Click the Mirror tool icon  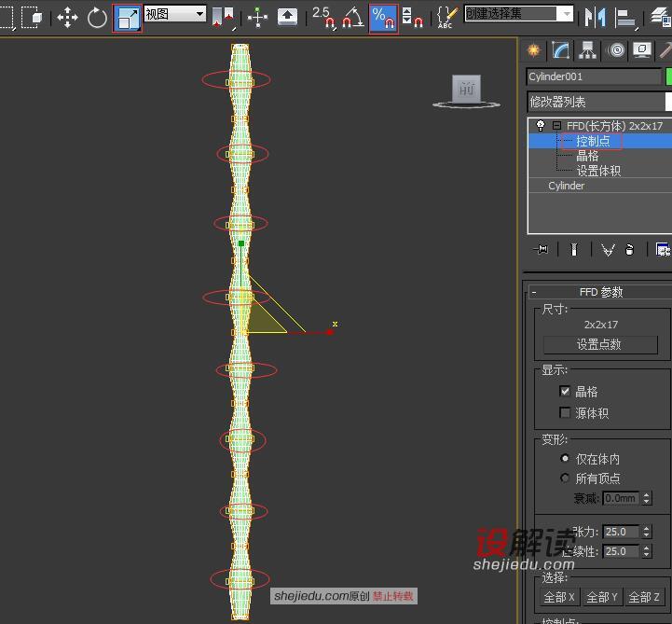click(596, 18)
